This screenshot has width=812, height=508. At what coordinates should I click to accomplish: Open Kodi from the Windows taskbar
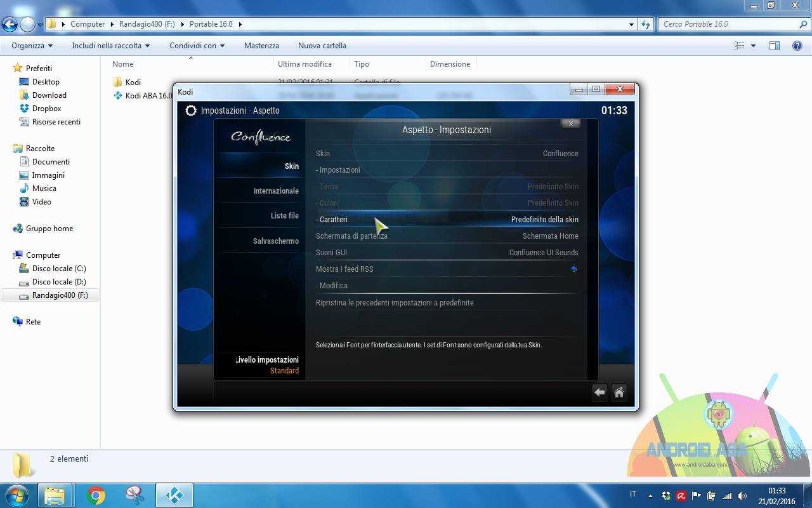[174, 495]
